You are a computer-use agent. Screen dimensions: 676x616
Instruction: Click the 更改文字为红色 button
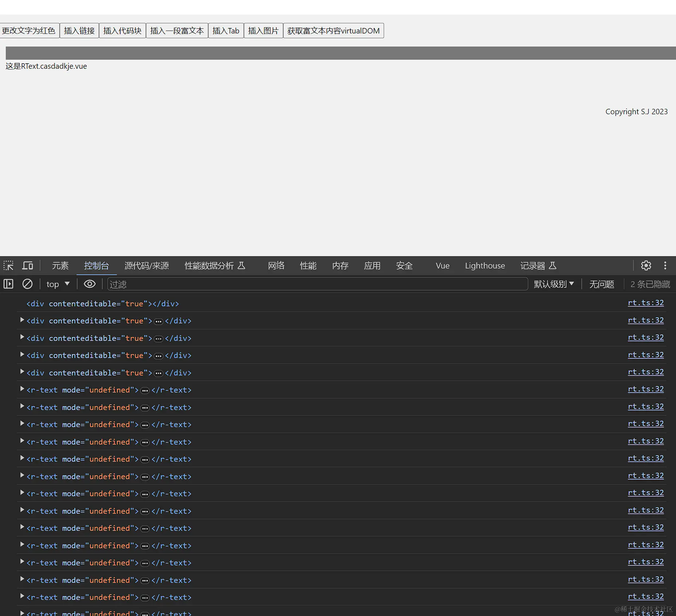point(29,31)
